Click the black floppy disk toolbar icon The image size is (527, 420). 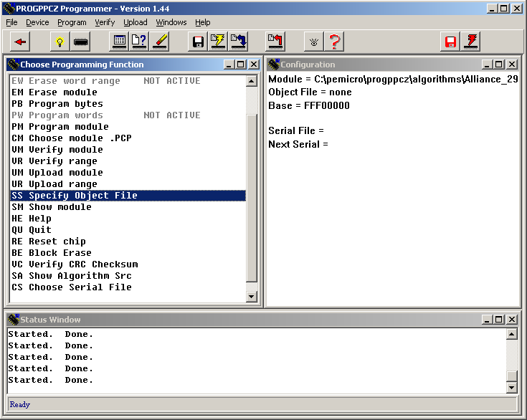pos(198,42)
